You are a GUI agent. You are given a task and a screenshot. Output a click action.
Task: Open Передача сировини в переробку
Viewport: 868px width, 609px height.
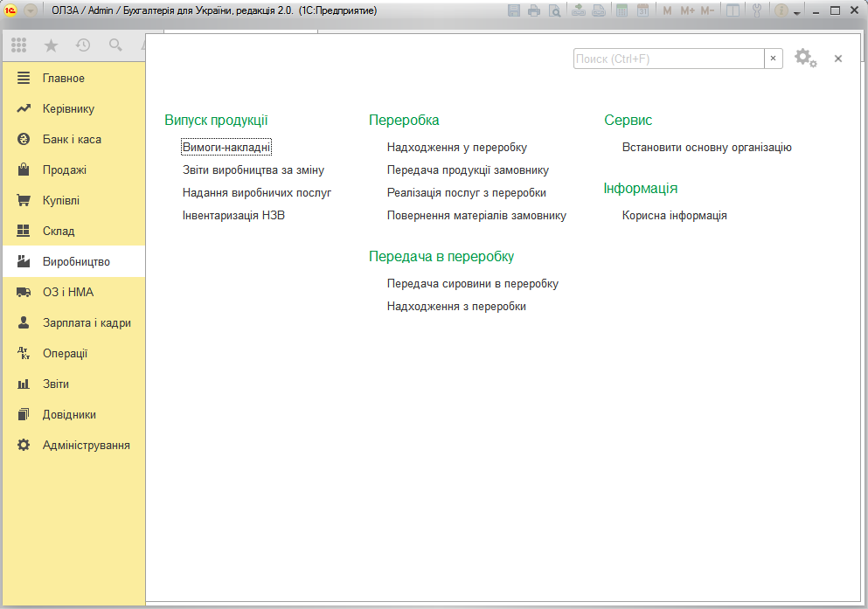point(473,284)
